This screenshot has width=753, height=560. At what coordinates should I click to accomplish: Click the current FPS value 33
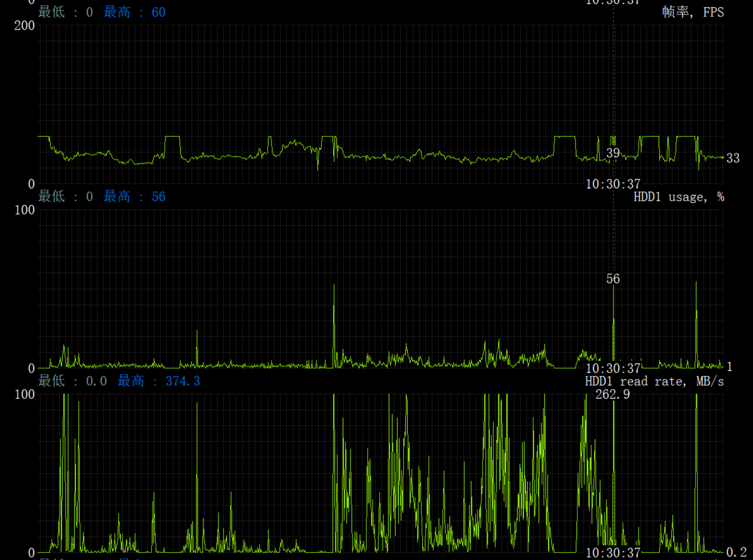[733, 158]
